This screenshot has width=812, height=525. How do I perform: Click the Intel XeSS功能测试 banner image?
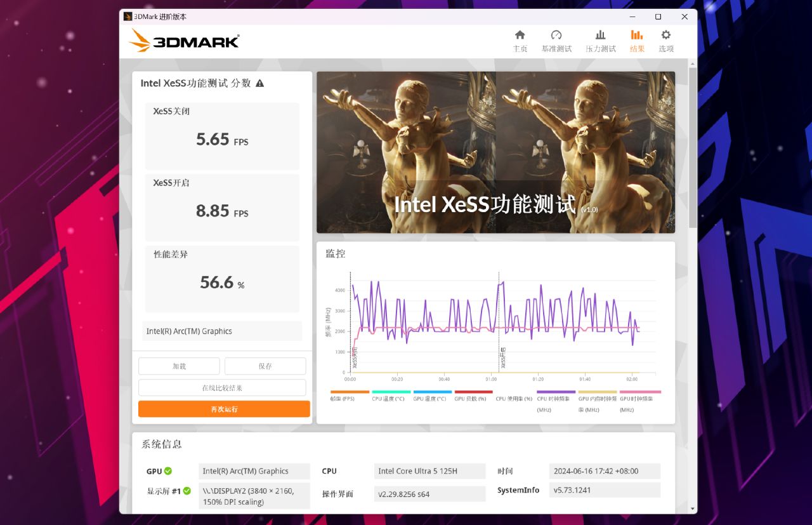(495, 152)
